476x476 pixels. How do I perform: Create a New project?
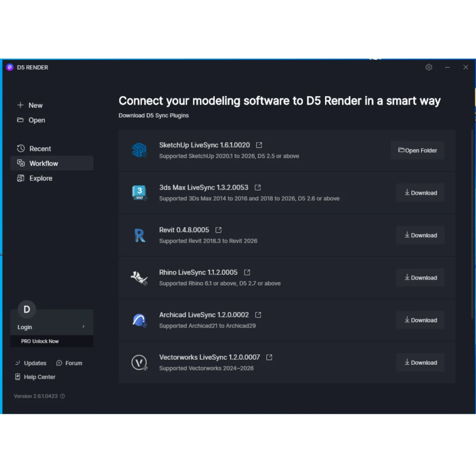[35, 105]
